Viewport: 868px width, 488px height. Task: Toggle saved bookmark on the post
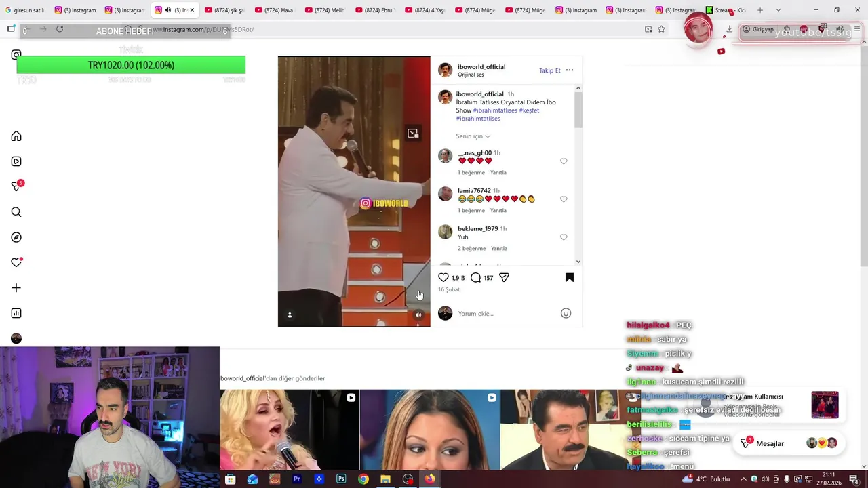pyautogui.click(x=570, y=277)
